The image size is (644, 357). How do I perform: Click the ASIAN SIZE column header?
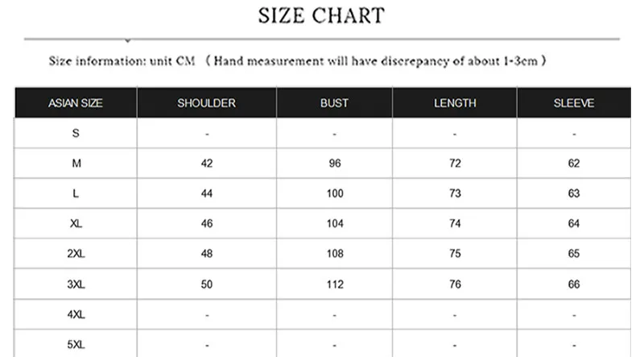click(x=76, y=103)
